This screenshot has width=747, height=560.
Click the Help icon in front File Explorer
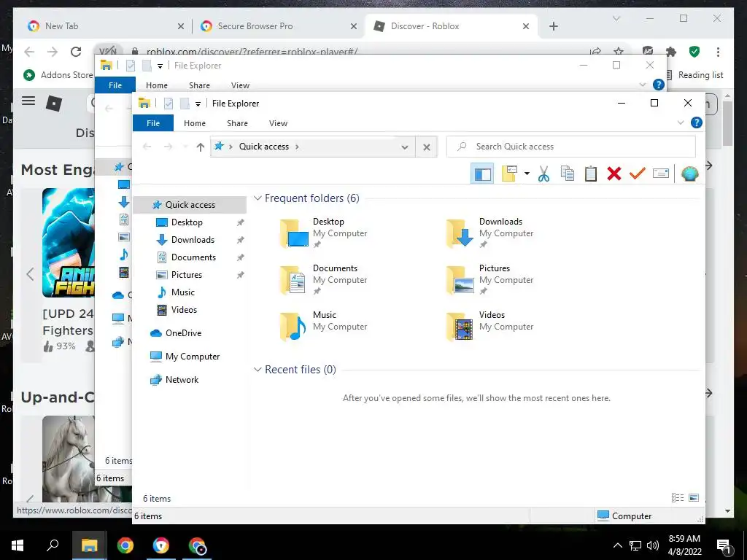[697, 122]
